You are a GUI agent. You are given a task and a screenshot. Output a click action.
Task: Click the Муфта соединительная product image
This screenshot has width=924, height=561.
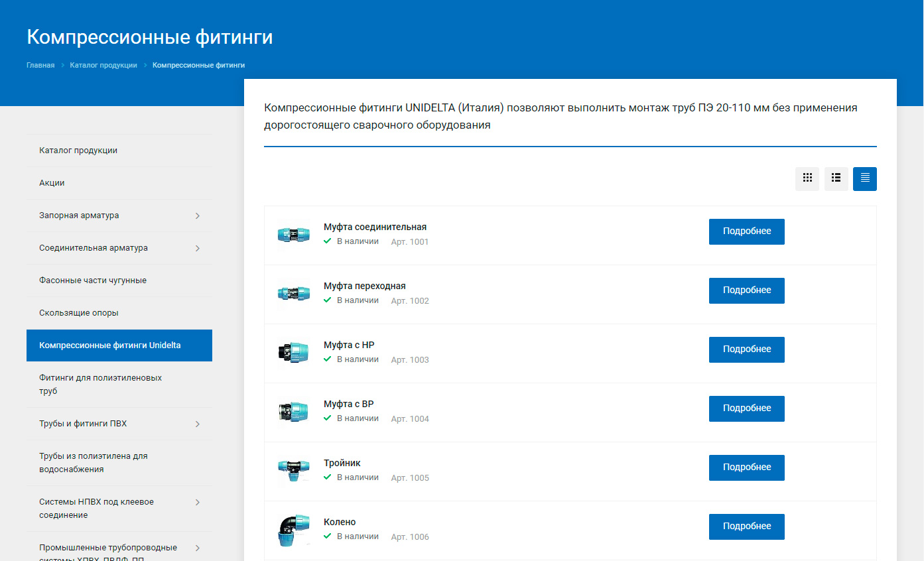(x=293, y=235)
